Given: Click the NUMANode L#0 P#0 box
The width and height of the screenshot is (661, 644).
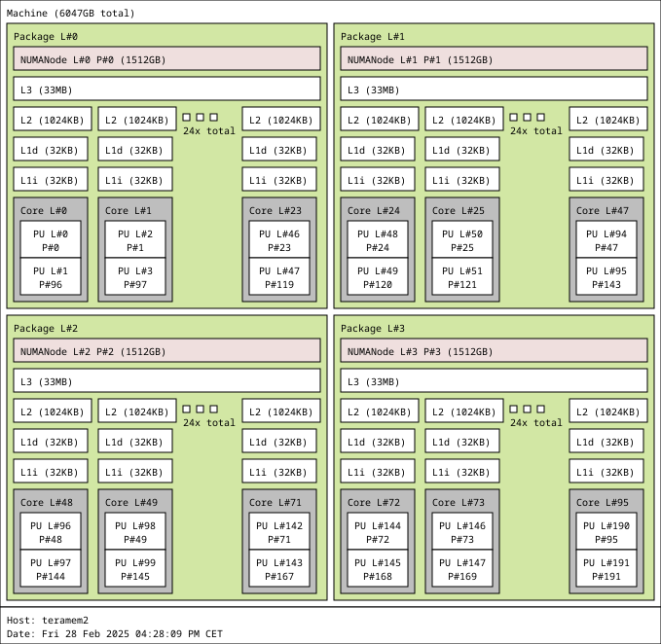Looking at the screenshot, I should pos(166,59).
